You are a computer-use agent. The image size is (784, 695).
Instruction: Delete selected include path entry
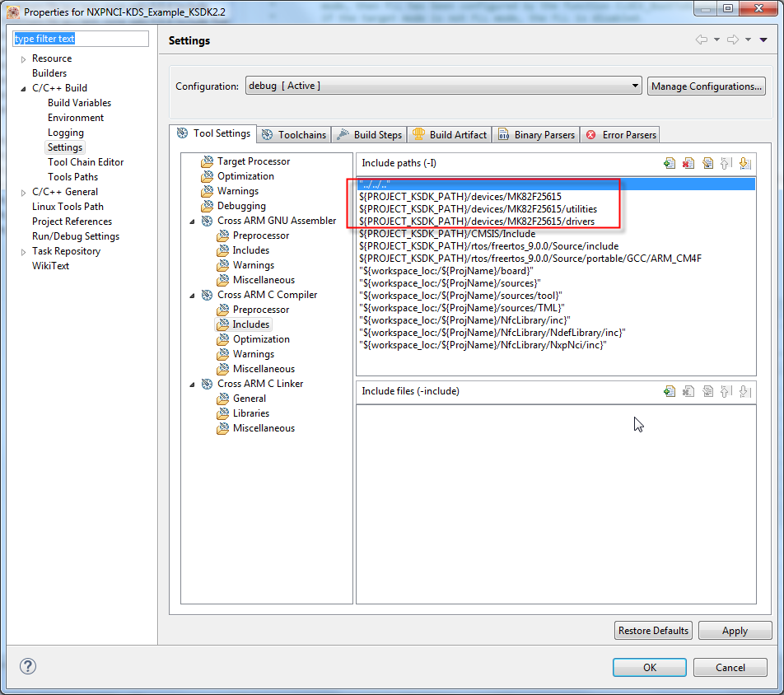pyautogui.click(x=688, y=163)
